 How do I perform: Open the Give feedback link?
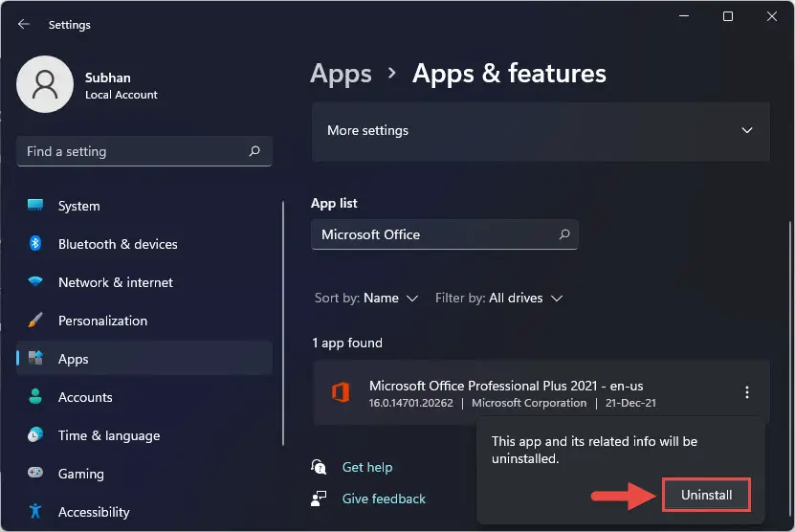coord(384,499)
